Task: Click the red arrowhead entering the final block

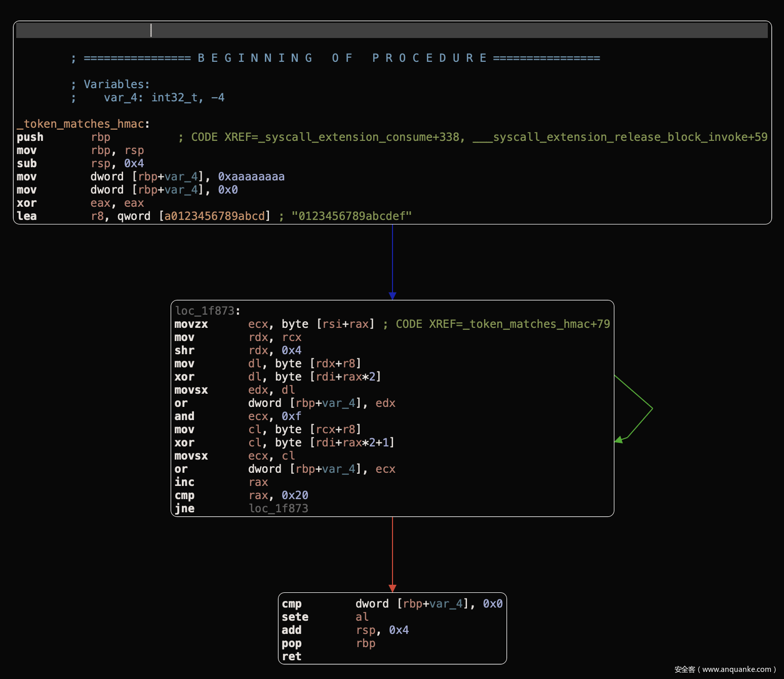Action: pos(392,588)
